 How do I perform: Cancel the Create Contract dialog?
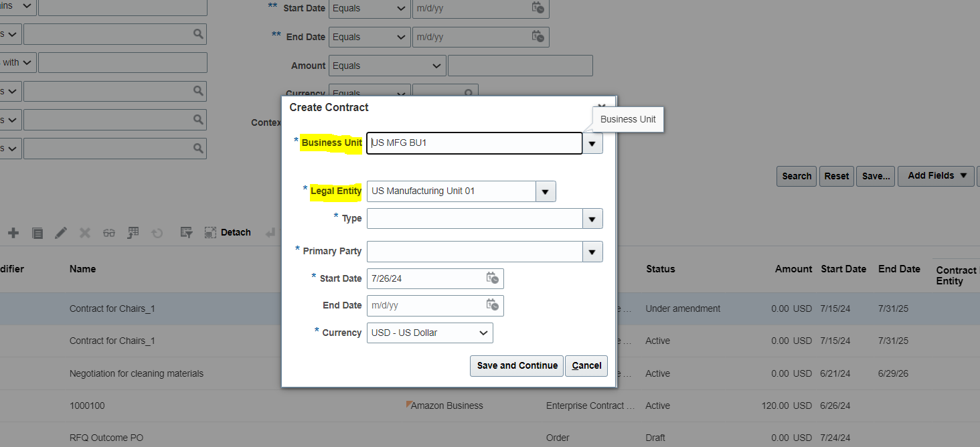pos(586,366)
